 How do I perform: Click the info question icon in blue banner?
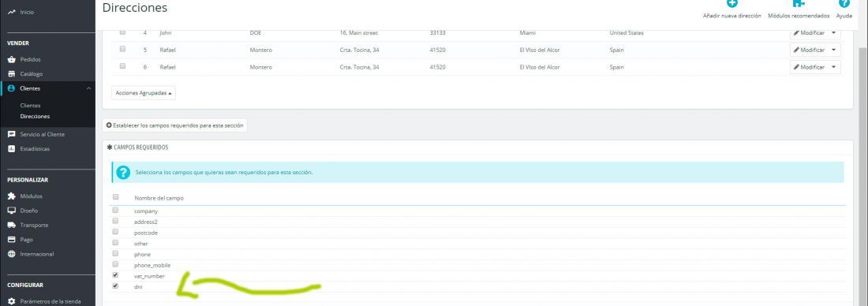(123, 173)
